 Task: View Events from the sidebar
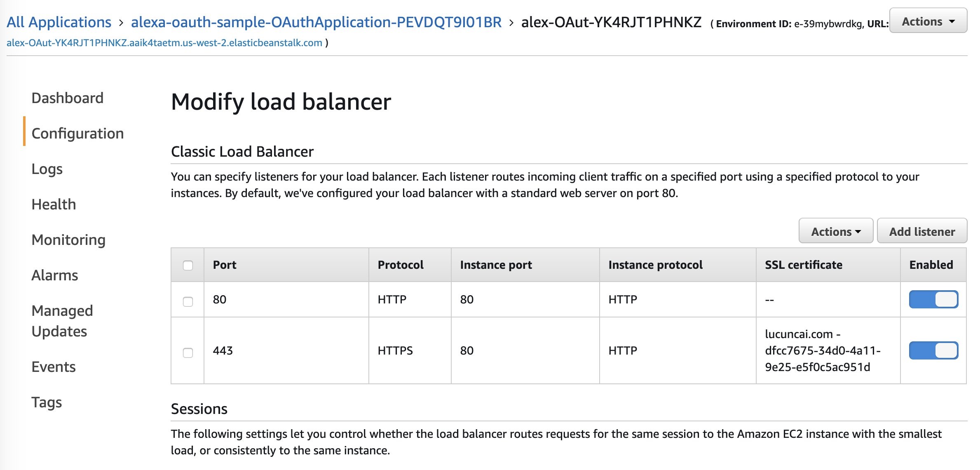coord(54,367)
